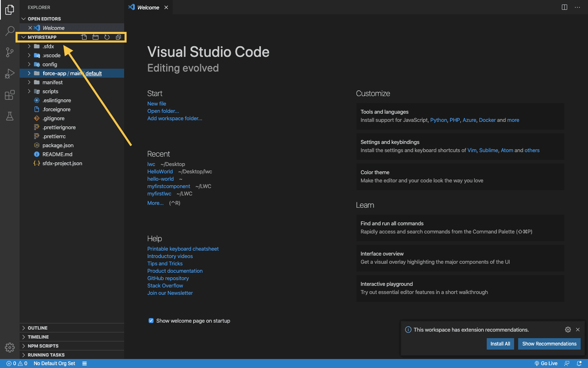The width and height of the screenshot is (588, 368).
Task: Click No Default Org Set status item
Action: click(x=54, y=364)
